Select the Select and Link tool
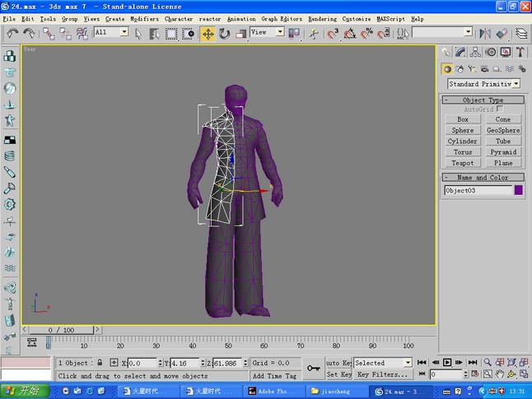This screenshot has height=399, width=532. (x=49, y=33)
